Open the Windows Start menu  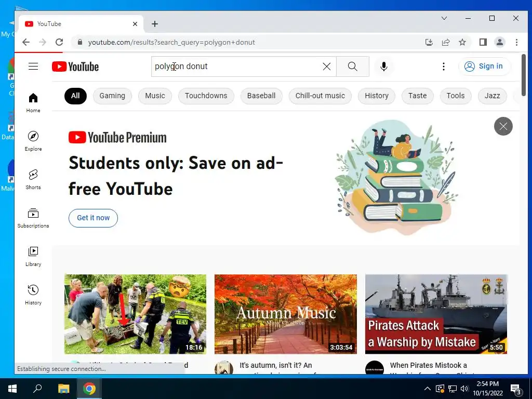(12, 389)
